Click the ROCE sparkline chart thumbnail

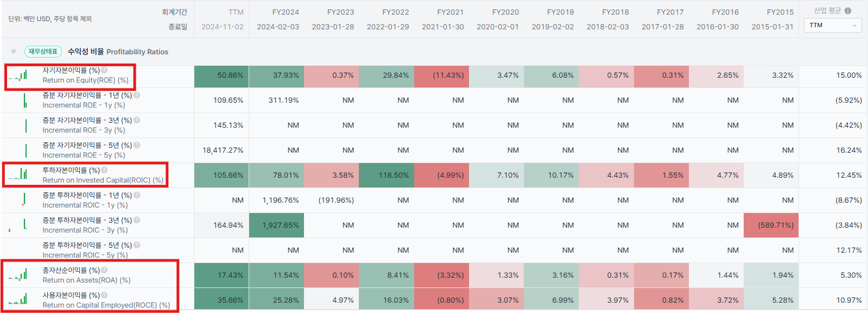(18, 300)
